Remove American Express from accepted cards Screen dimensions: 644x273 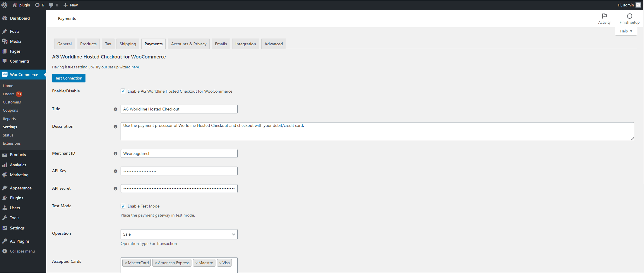tap(156, 263)
